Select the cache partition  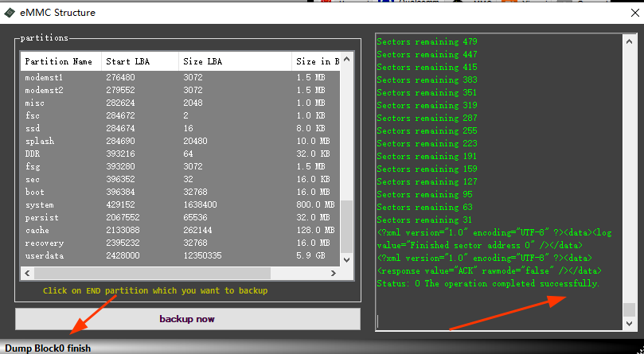(180, 230)
